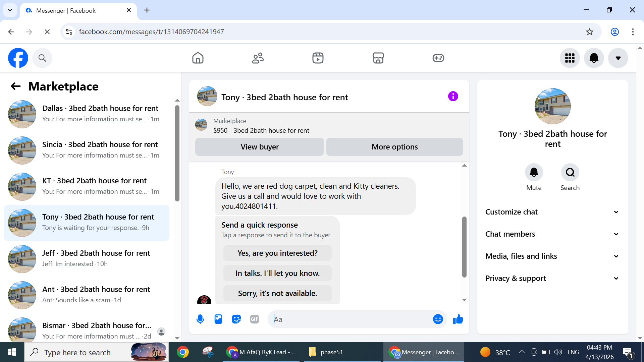The width and height of the screenshot is (644, 362).
Task: Open Dallas conversation in Marketplace list
Action: click(x=87, y=114)
